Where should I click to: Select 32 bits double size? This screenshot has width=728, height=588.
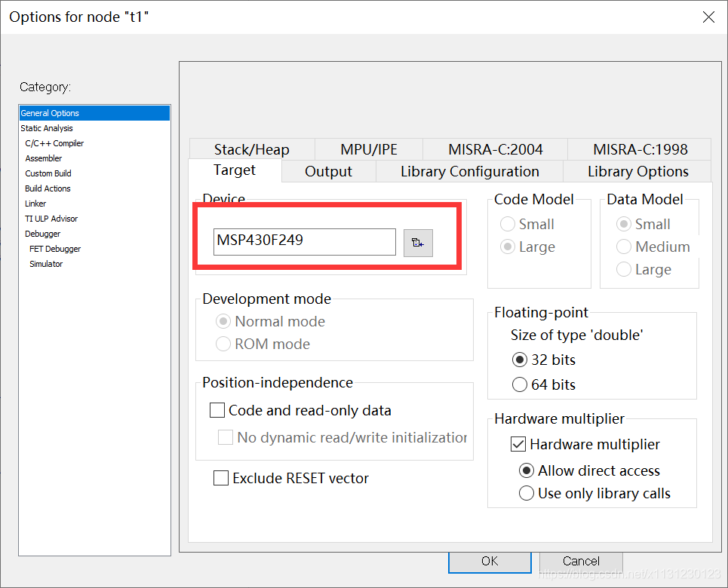(x=520, y=360)
